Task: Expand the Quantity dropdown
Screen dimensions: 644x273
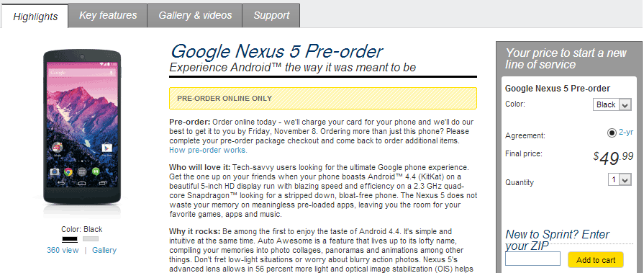Action: click(x=619, y=179)
